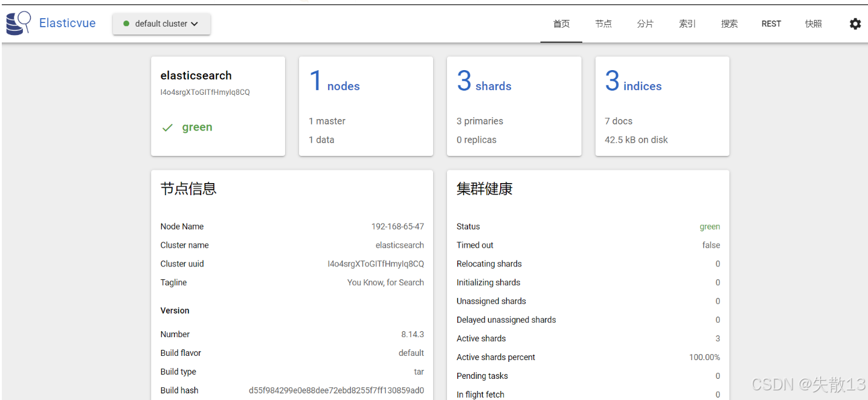Viewport: 868px width, 400px height.
Task: Switch to the 首页 tab
Action: 561,24
